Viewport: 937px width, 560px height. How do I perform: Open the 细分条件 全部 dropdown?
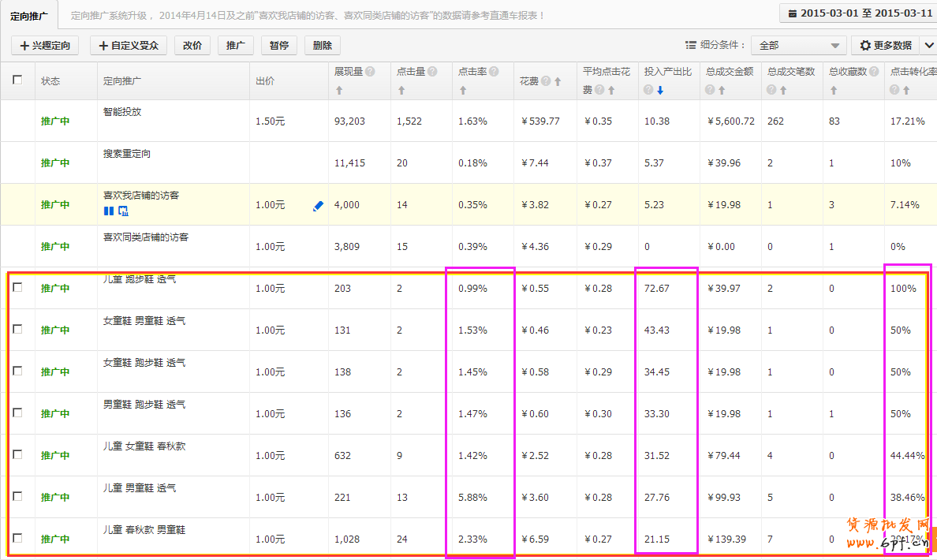798,46
